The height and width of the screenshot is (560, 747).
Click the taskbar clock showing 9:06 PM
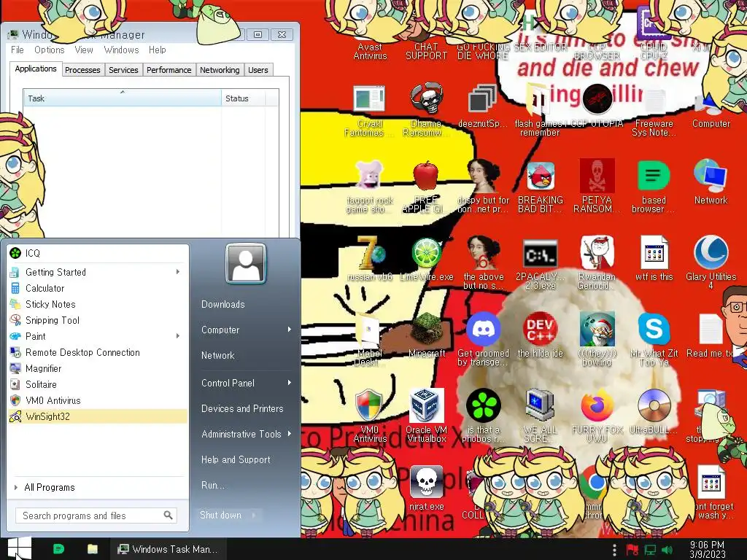click(x=708, y=549)
